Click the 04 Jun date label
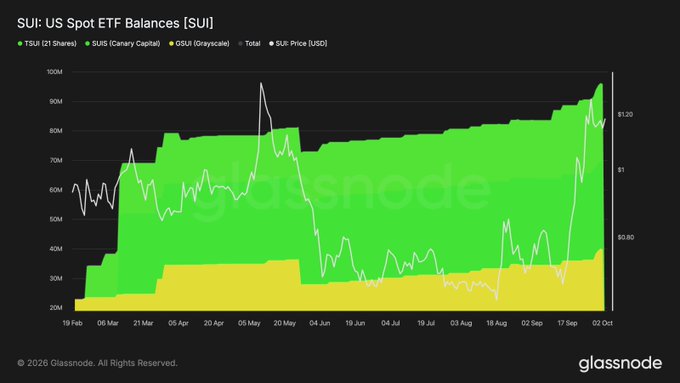The image size is (680, 383). 320,323
